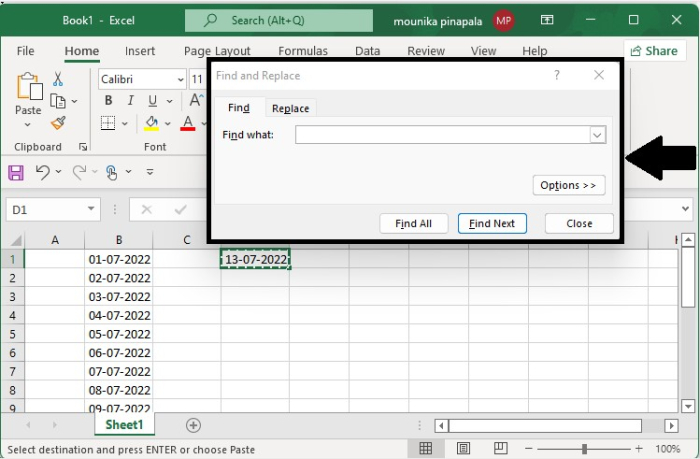Click the Copy icon
700x459 pixels.
tap(58, 101)
